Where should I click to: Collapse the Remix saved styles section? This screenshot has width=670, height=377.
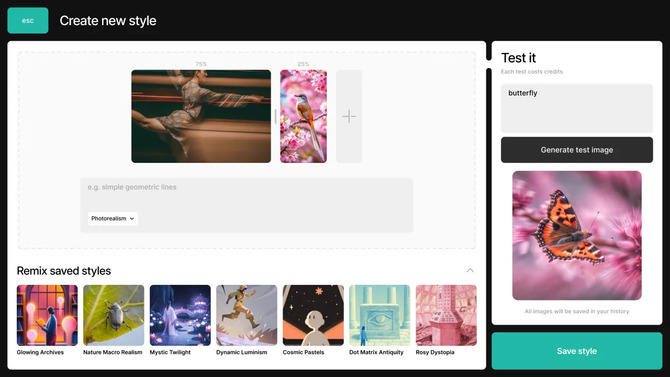pos(470,271)
